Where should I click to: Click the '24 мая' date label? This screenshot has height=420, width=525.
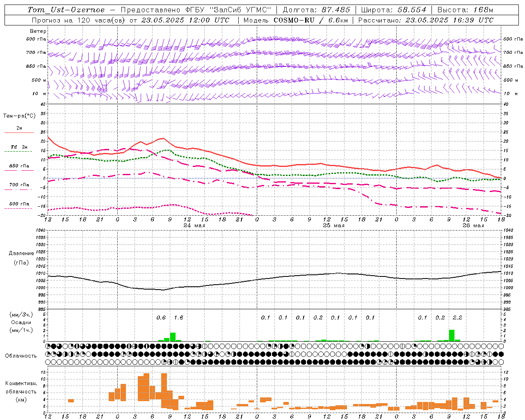pos(194,226)
